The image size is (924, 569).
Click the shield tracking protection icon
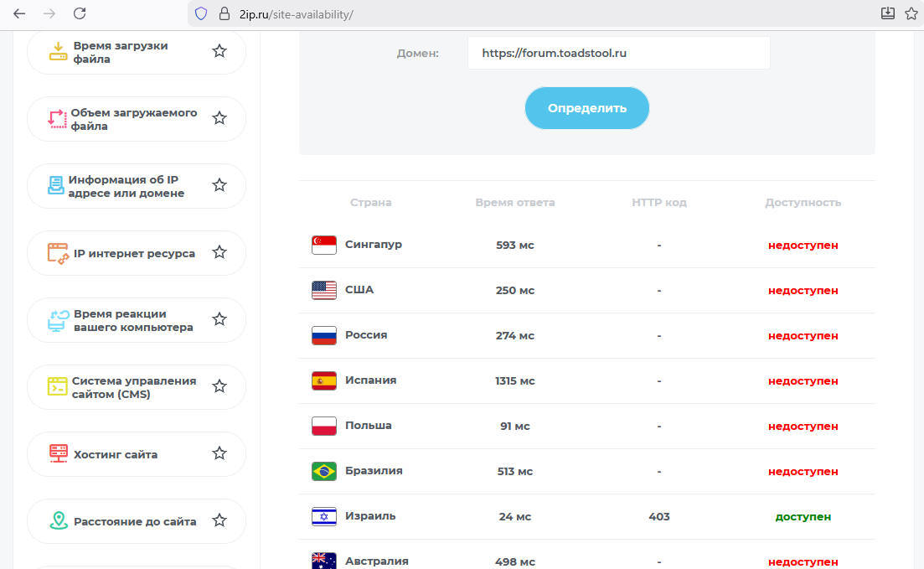pos(201,13)
